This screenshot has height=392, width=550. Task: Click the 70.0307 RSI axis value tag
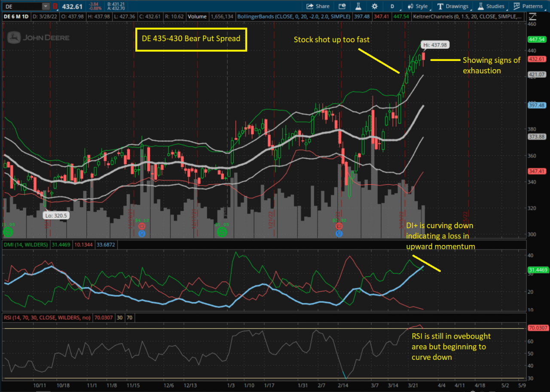pyautogui.click(x=538, y=328)
